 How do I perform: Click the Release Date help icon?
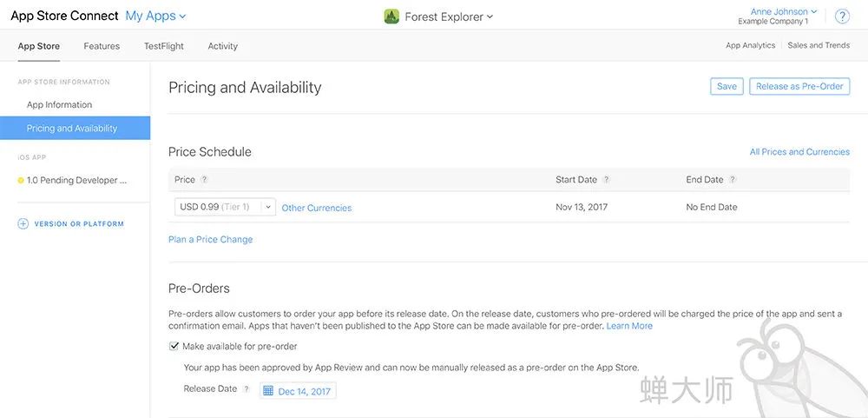click(247, 389)
